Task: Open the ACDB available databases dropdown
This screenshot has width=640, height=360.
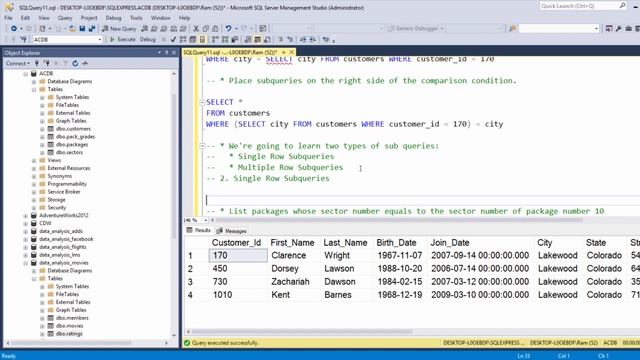Action: (x=100, y=40)
